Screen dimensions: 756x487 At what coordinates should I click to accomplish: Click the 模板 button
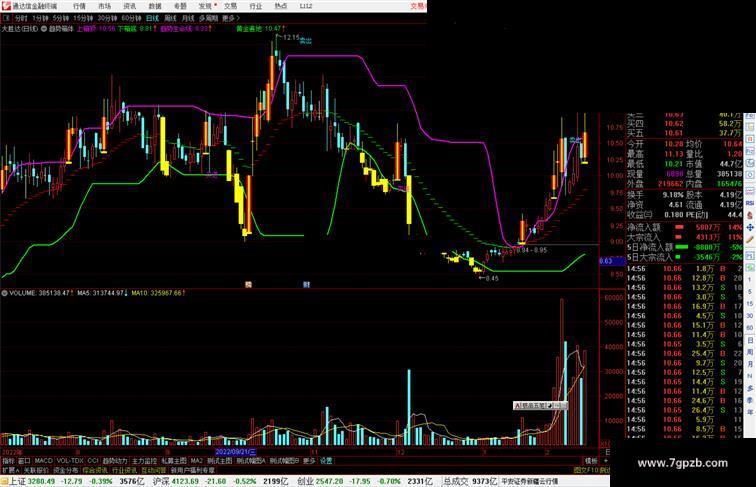point(591,461)
